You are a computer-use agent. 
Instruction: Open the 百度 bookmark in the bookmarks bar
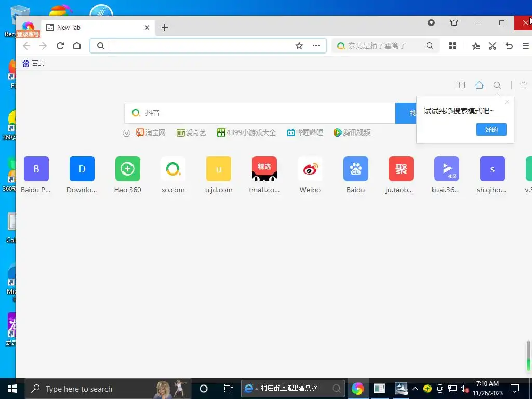click(33, 63)
